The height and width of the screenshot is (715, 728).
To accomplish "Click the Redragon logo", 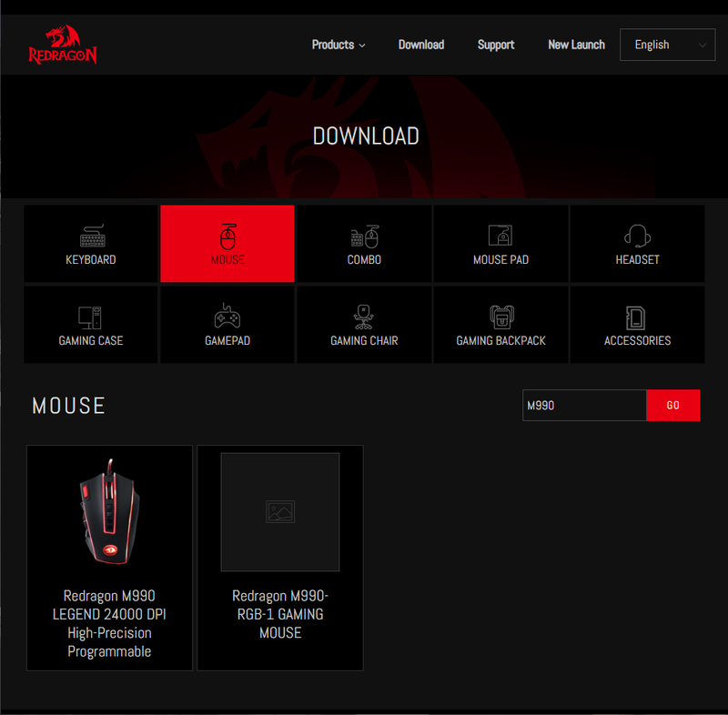I will 63,45.
